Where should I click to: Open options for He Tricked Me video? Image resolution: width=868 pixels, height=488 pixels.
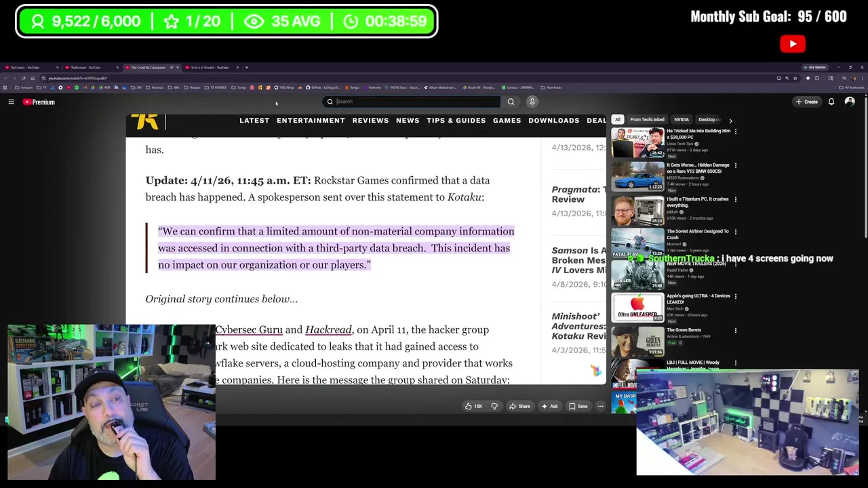[736, 131]
